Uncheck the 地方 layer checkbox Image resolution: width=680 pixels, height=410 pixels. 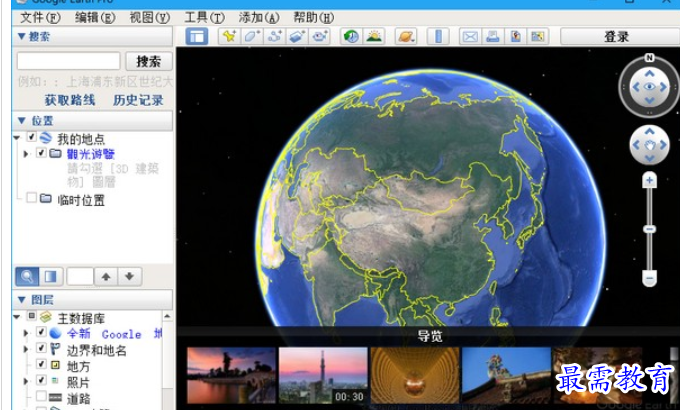pos(41,364)
